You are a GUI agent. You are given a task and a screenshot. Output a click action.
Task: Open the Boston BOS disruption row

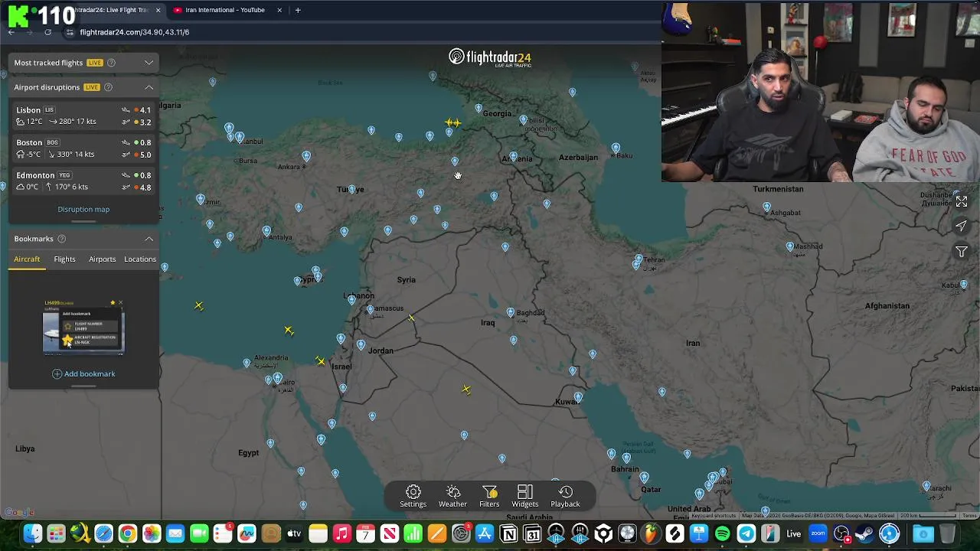click(x=83, y=148)
